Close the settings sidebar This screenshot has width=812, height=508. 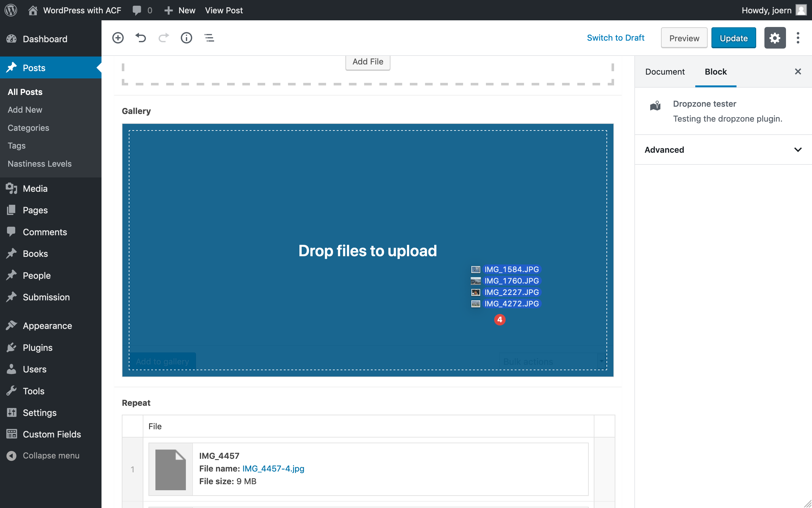click(798, 71)
